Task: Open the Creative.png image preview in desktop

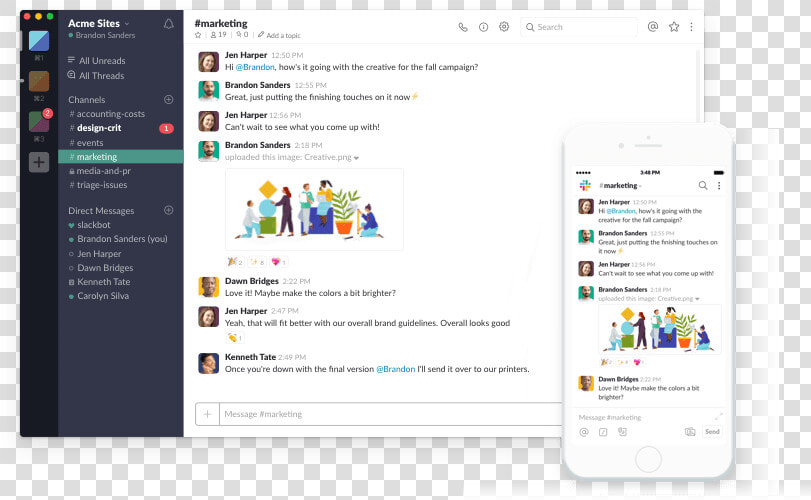Action: (x=314, y=209)
